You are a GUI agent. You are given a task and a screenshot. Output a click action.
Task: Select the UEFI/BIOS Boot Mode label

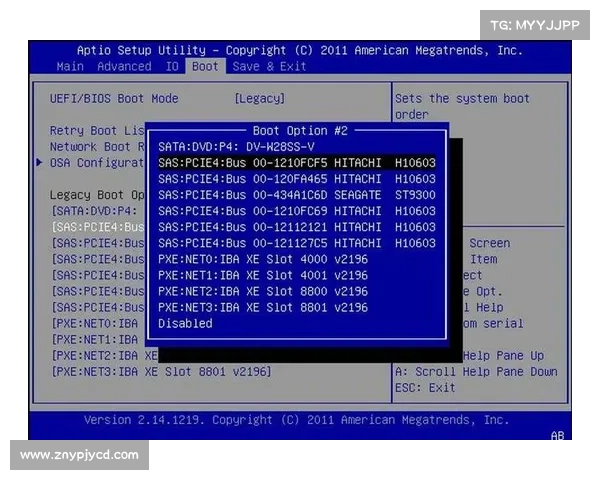pos(114,99)
